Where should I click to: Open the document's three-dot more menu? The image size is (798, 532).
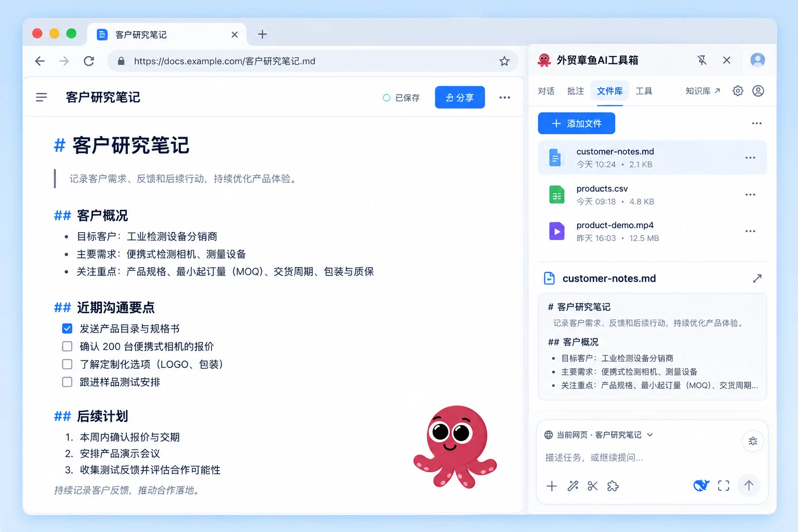coord(504,98)
